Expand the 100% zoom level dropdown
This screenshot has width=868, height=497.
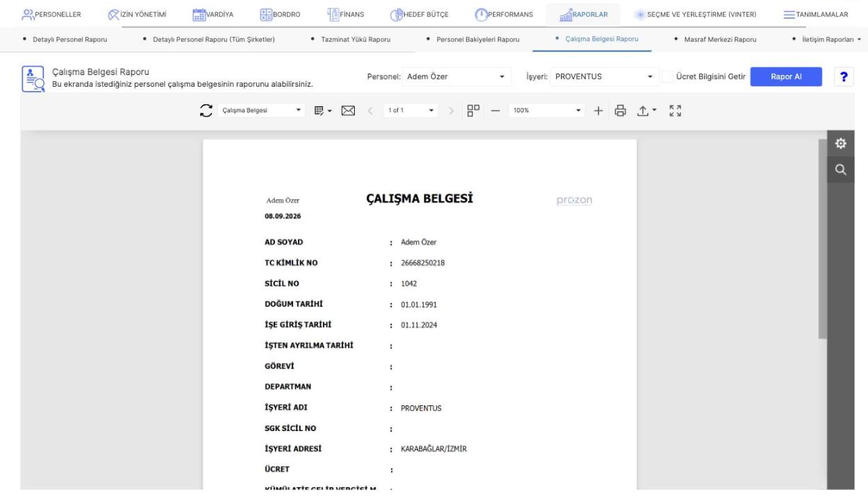tap(548, 110)
